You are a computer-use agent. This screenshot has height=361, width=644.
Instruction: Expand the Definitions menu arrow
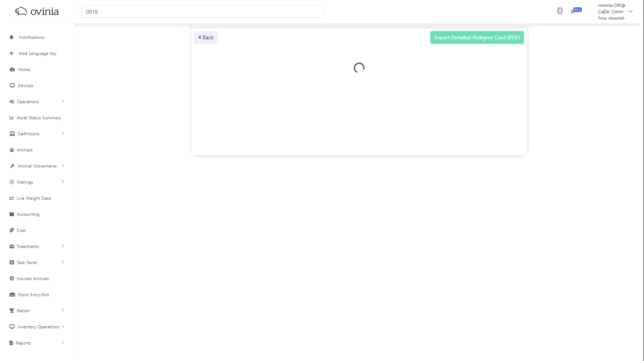point(63,134)
